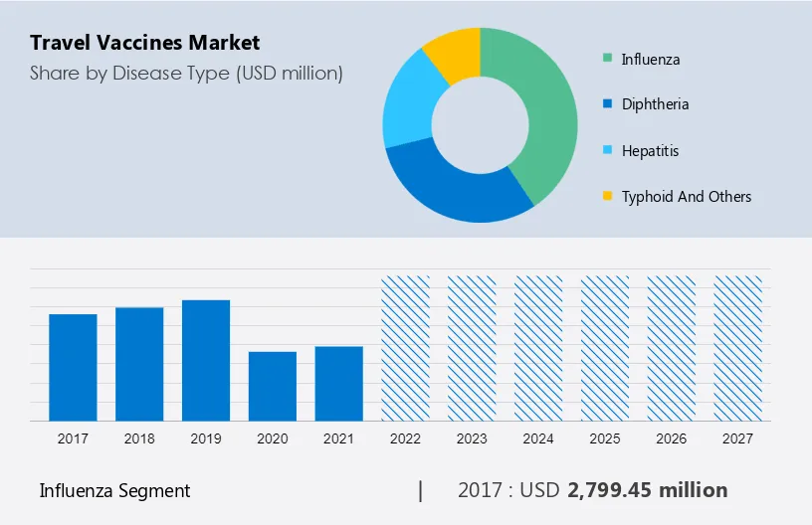Viewport: 812px width, 525px height.
Task: Click the Travel Vaccines Market title
Action: (x=145, y=43)
